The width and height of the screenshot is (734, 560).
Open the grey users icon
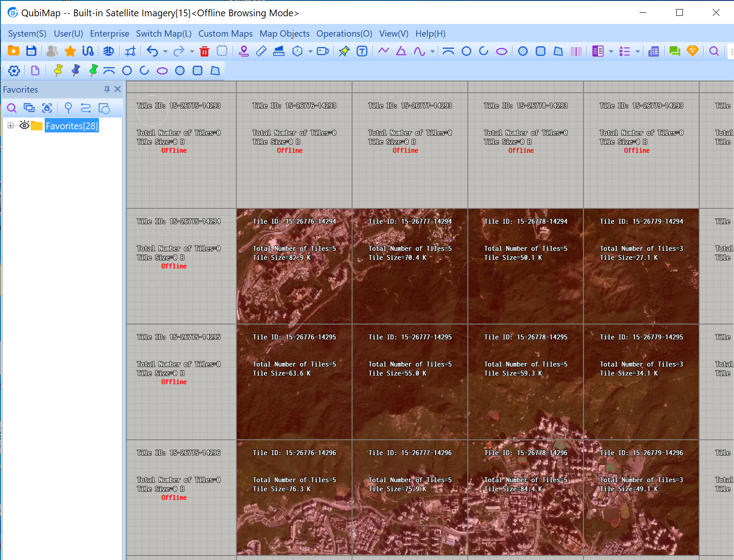(52, 51)
